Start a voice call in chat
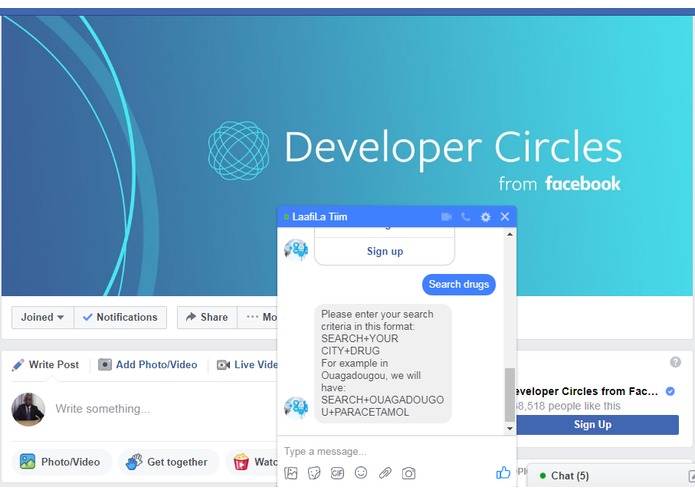Viewport: 695px width, 494px height. [465, 217]
